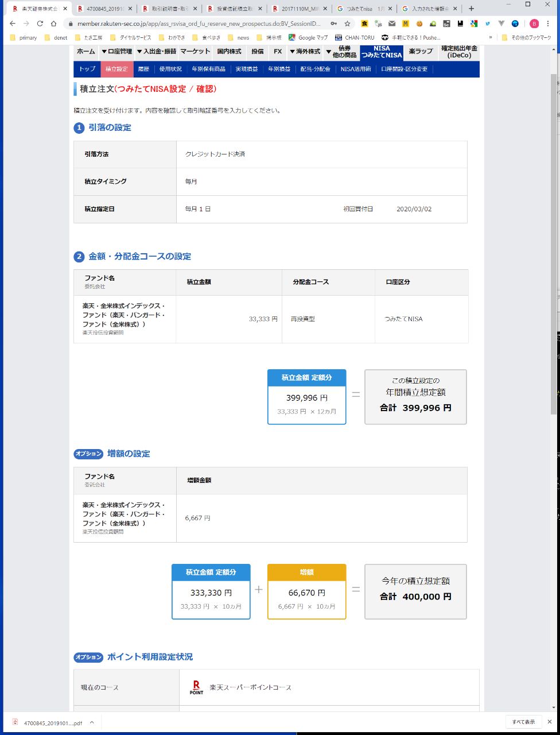Click the gray V-shaped extension icon
The height and width of the screenshot is (735, 560).
[501, 24]
